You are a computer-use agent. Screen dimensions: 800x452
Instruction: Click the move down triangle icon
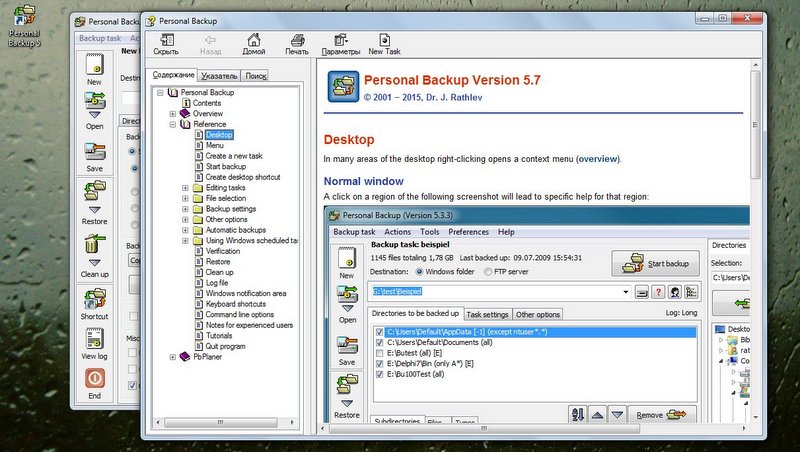click(617, 414)
